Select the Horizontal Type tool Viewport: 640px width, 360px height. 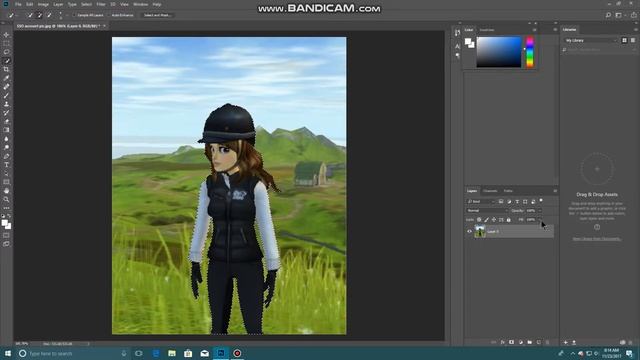6,164
